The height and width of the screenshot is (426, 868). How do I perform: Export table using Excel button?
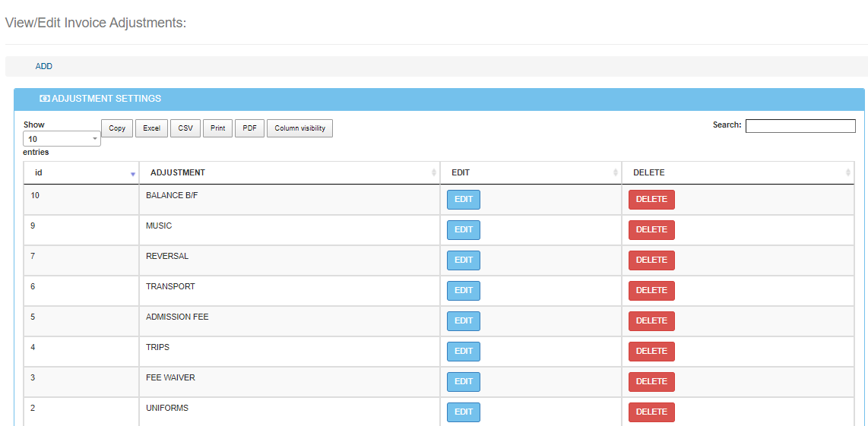tap(152, 128)
